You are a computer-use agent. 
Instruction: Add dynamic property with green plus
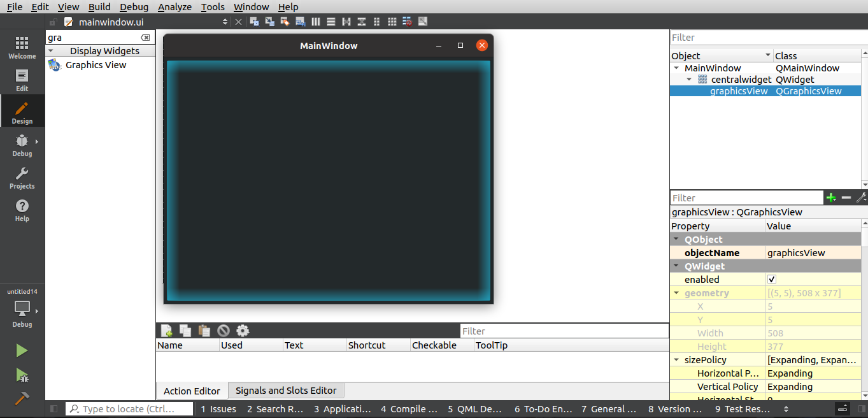(x=831, y=198)
